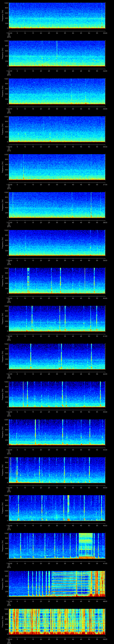Click the Frequency (Hz) axis label of the 7:47 panel
114x644 pixels.
point(3,584)
